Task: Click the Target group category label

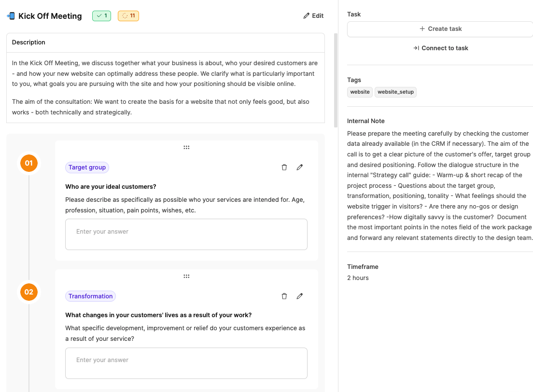Action: pyautogui.click(x=87, y=168)
